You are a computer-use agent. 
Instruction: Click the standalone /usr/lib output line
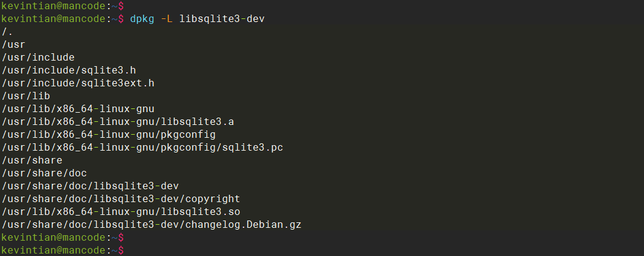25,96
